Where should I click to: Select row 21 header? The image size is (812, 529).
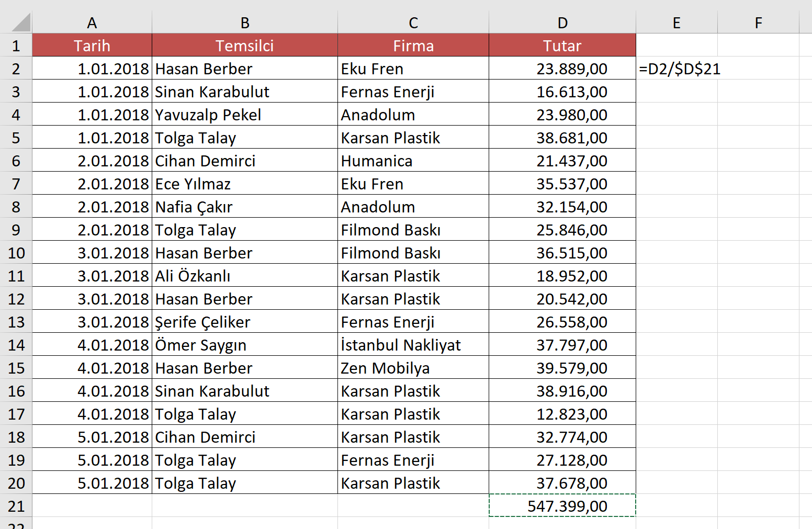click(x=16, y=506)
